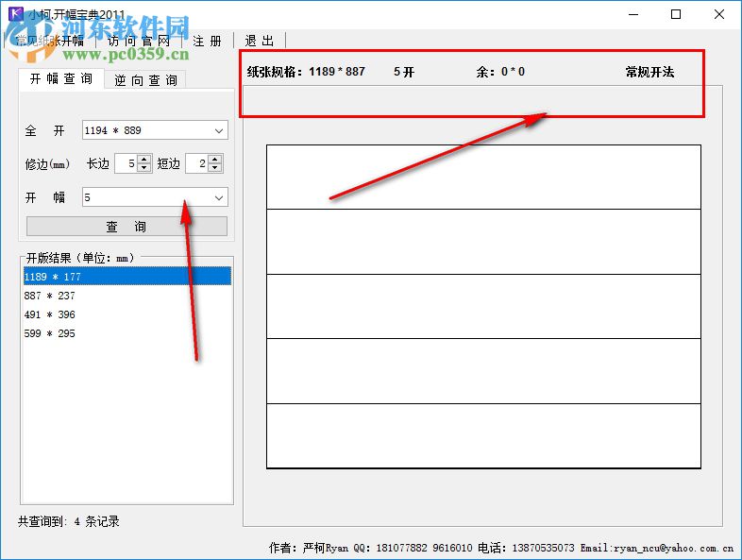Click the 5 开 label in header
Viewport: 742px width, 560px height.
[x=404, y=72]
